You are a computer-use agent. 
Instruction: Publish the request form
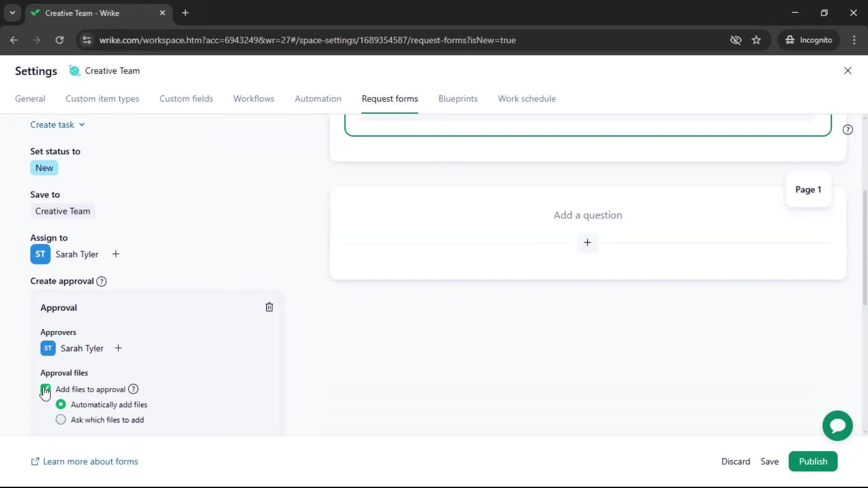click(813, 461)
